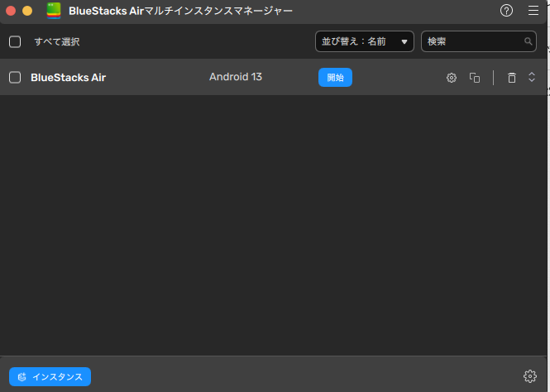Click the BlueStacks Air instance name
The width and height of the screenshot is (550, 392).
point(69,78)
